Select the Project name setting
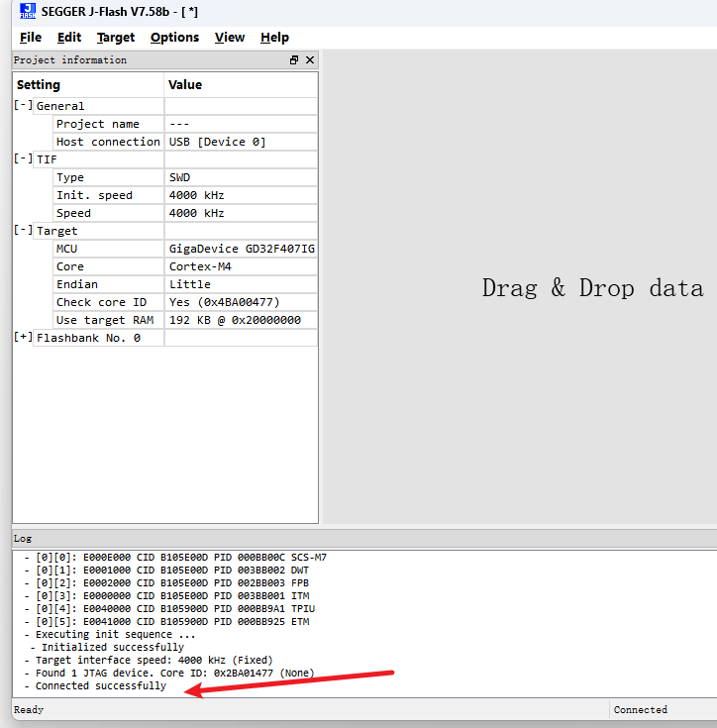The image size is (717, 728). coord(108,124)
